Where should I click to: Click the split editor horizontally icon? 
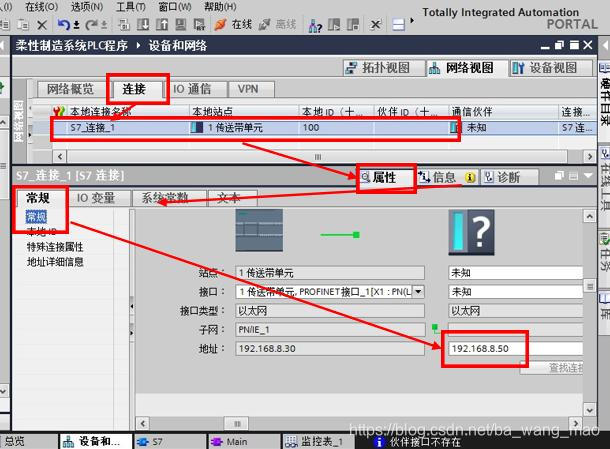(398, 25)
